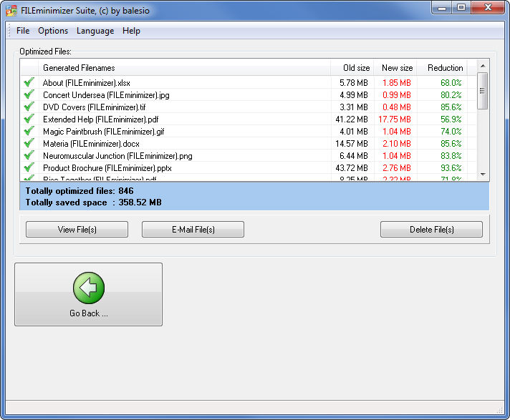Click reduction value 68.0%
This screenshot has height=420, width=510.
pyautogui.click(x=451, y=83)
